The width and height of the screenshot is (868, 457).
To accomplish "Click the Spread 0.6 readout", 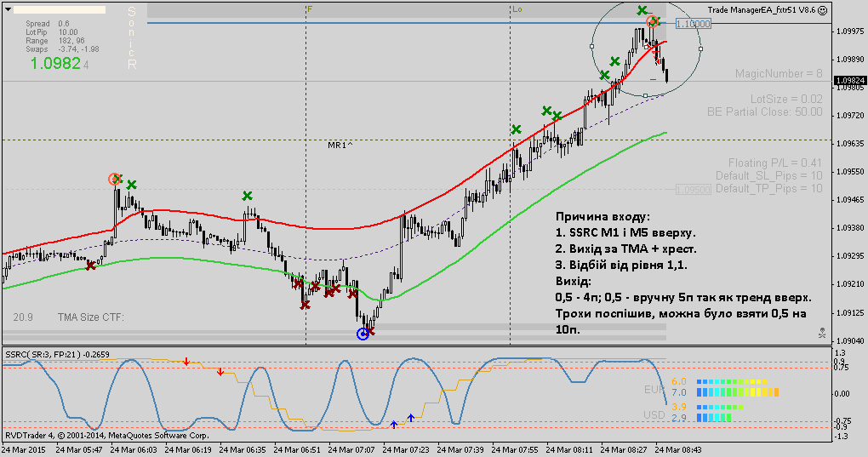I will click(x=48, y=24).
